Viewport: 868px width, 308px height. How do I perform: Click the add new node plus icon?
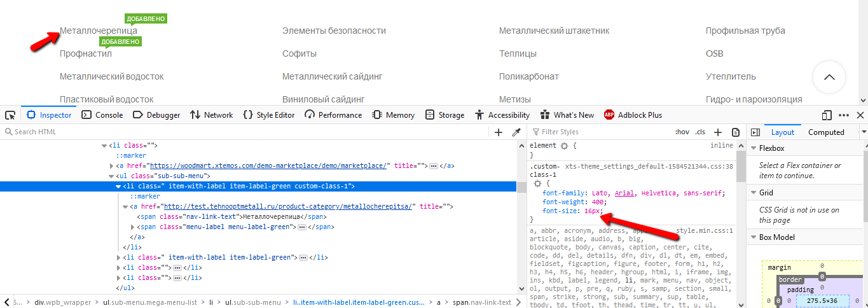point(499,132)
